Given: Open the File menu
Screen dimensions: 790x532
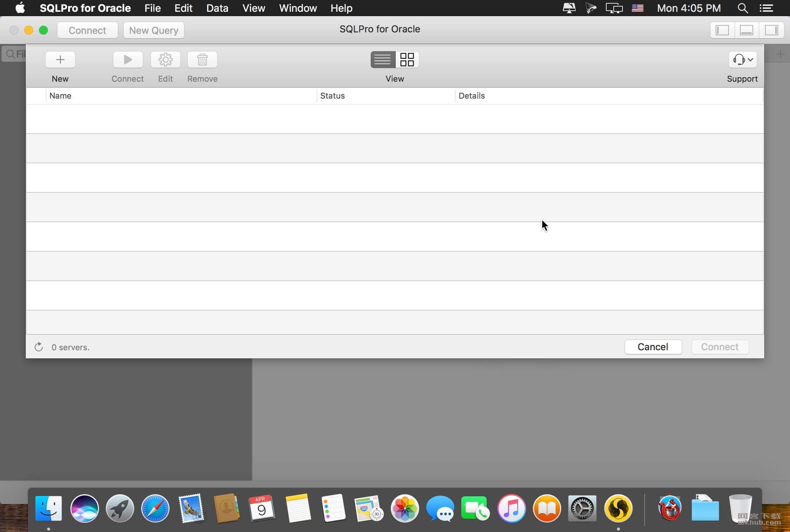Looking at the screenshot, I should click(x=152, y=8).
